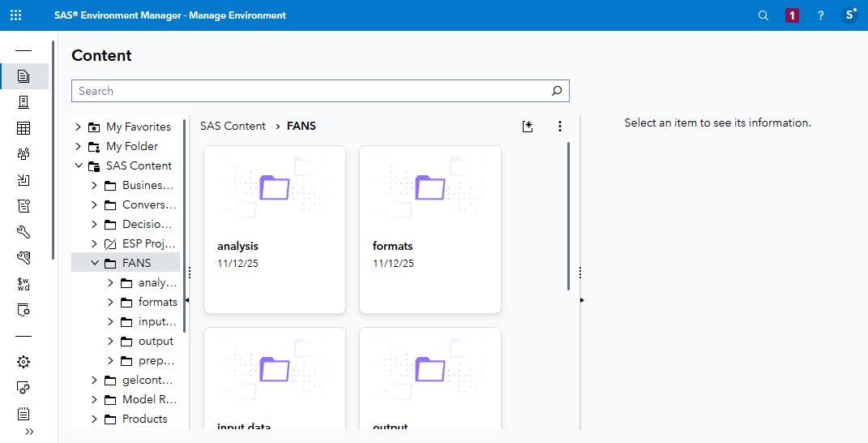Screen dimensions: 868x443
Task: Click SAS Content breadcrumb link
Action: pos(233,126)
